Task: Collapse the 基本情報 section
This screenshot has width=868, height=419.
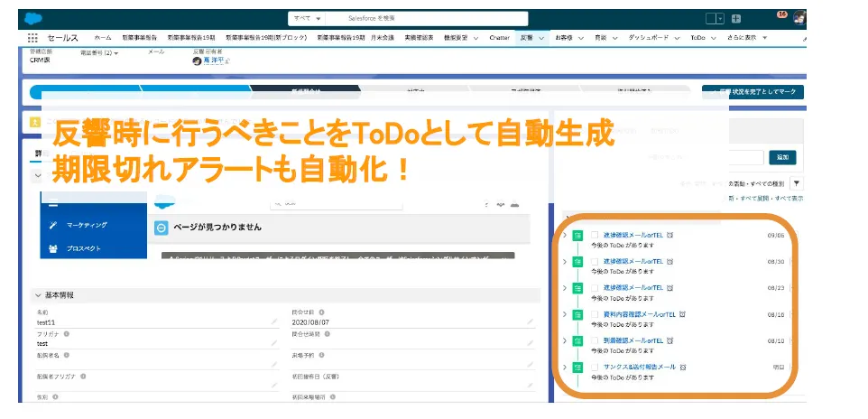Action: coord(38,295)
